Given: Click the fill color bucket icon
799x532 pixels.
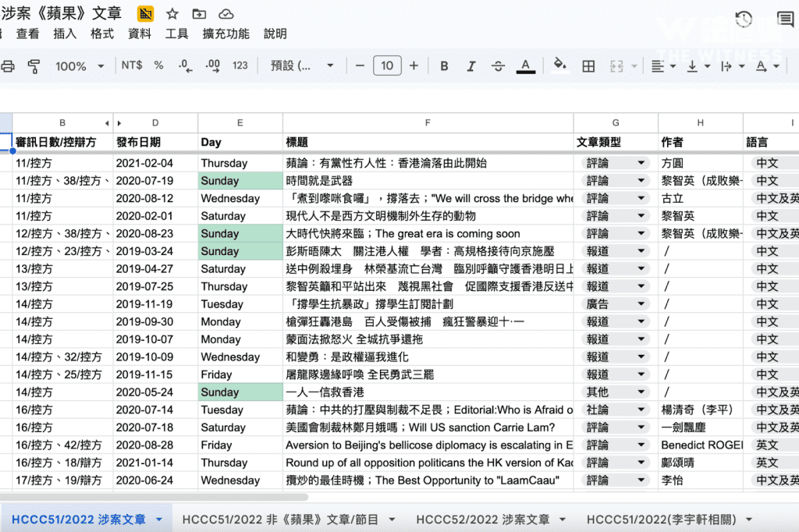Looking at the screenshot, I should (559, 66).
